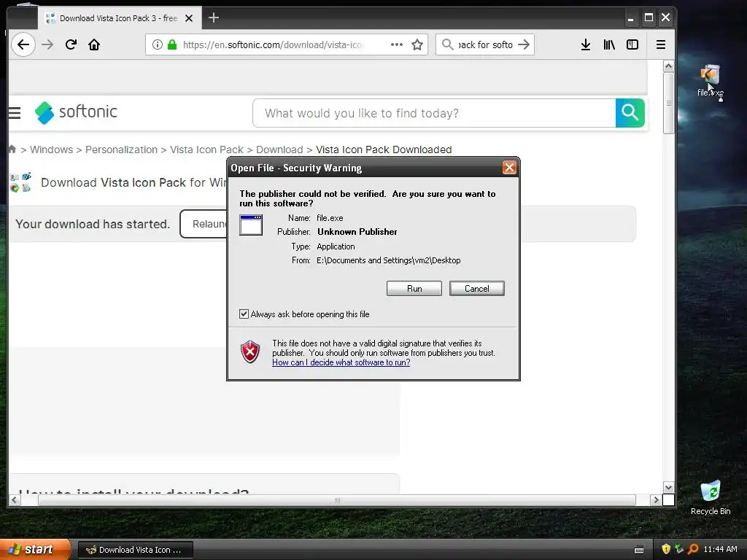Click the application file icon in dialog
747x560 pixels.
coord(251,225)
